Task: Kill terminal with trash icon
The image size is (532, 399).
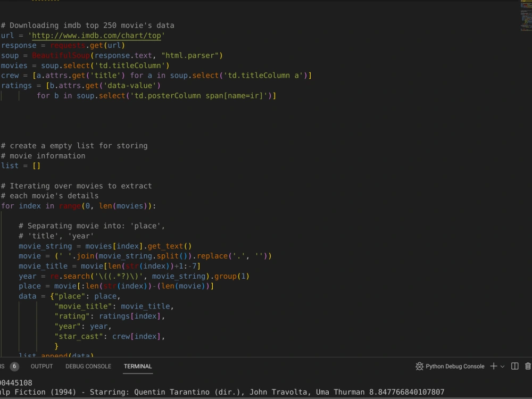Action: click(528, 366)
